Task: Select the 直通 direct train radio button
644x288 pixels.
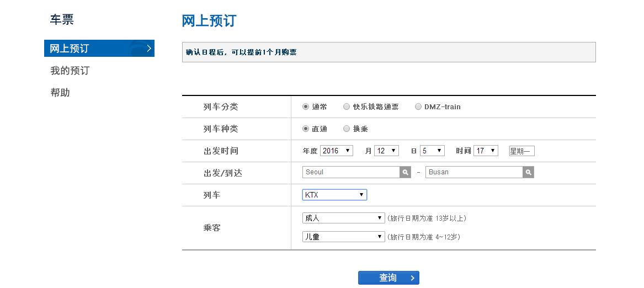Action: tap(306, 129)
